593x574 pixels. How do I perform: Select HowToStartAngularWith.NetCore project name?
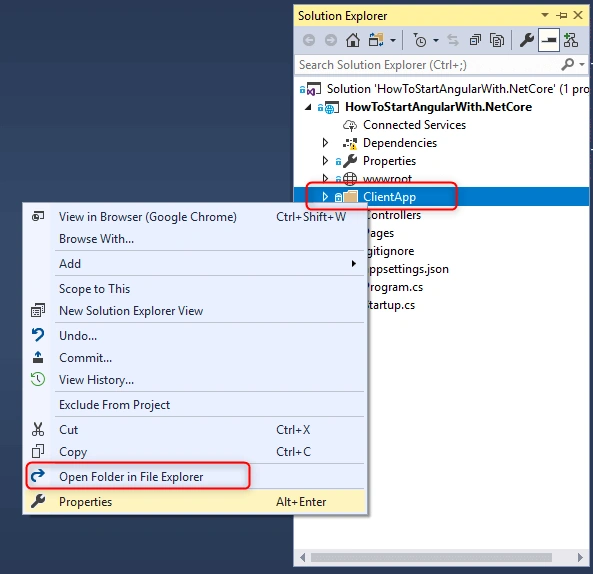tap(438, 107)
